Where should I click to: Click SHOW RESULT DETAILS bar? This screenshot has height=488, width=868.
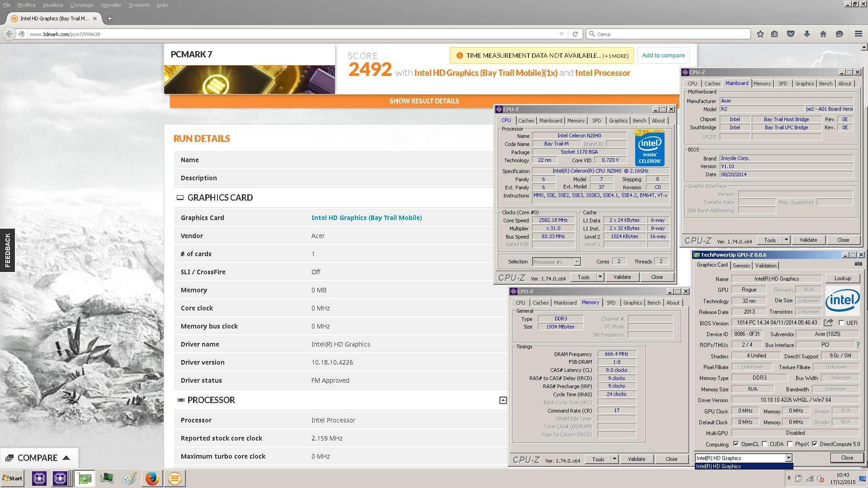[424, 101]
